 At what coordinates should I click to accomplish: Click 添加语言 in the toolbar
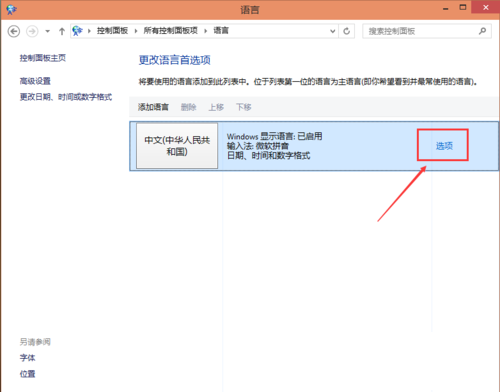153,107
